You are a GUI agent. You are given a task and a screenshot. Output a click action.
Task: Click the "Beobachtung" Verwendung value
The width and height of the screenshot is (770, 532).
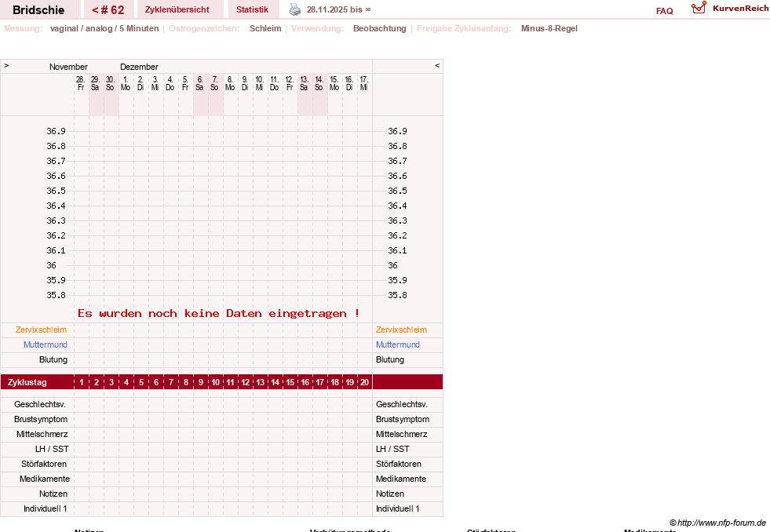(380, 28)
